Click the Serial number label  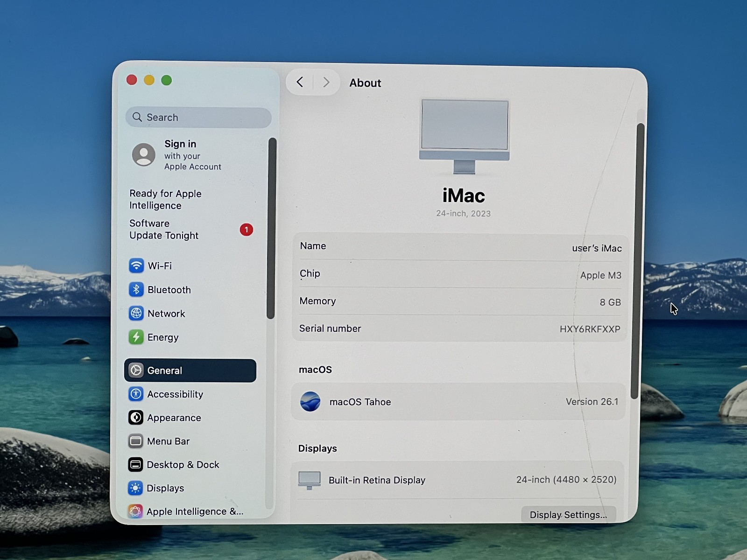click(330, 328)
